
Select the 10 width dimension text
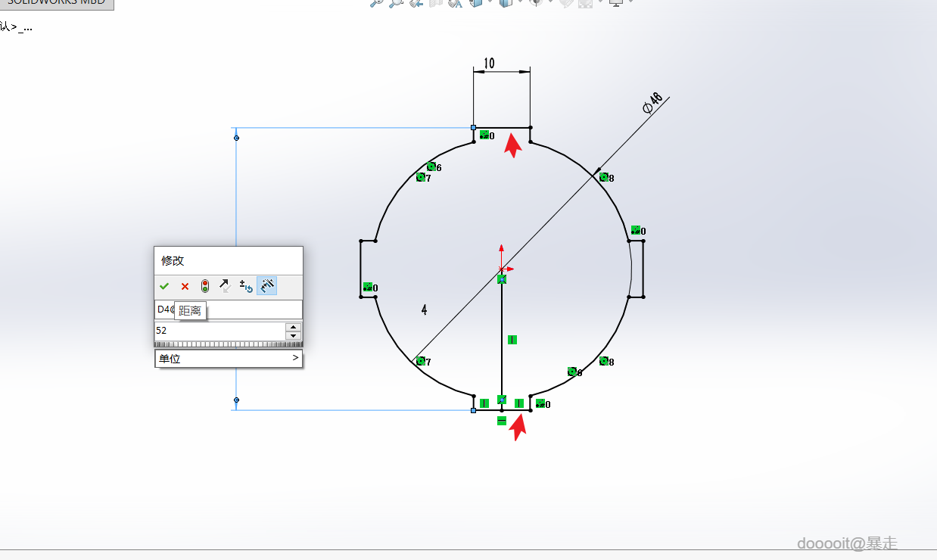pyautogui.click(x=489, y=64)
